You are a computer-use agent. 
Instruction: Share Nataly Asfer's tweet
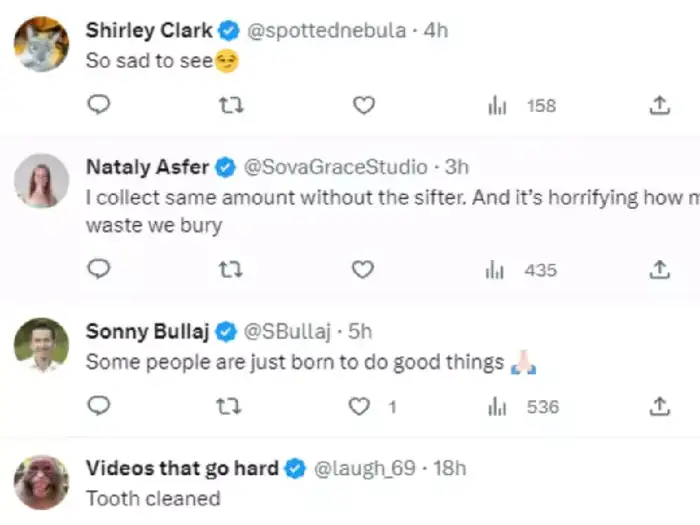[659, 269]
